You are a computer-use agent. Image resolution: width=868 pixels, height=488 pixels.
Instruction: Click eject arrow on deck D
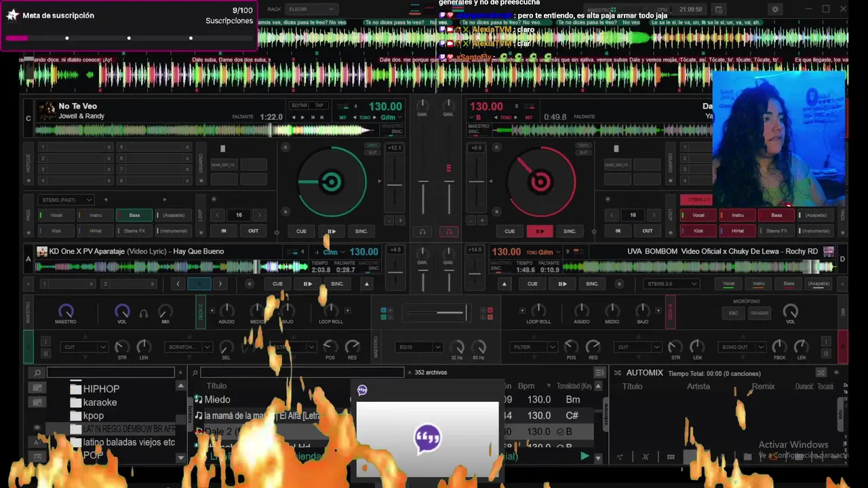(504, 283)
